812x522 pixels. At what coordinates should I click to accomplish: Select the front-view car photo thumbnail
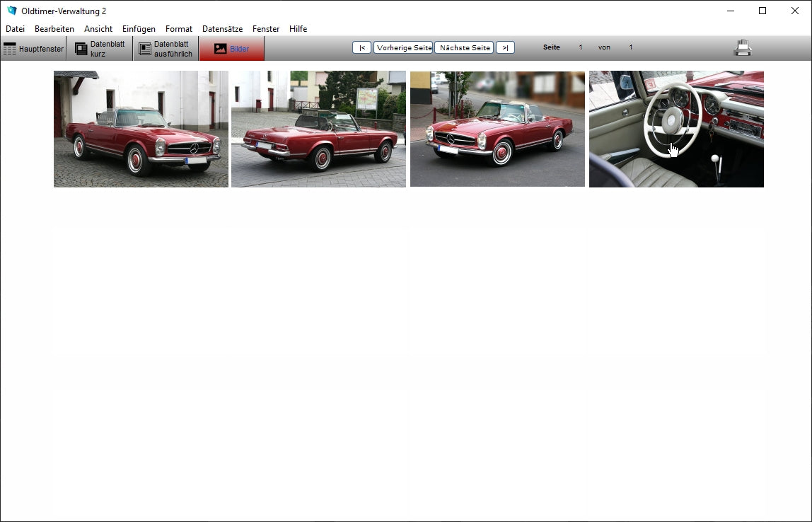(498, 129)
